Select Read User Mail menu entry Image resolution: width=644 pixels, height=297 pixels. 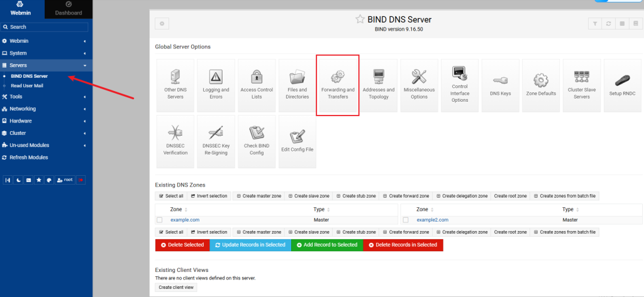[27, 86]
